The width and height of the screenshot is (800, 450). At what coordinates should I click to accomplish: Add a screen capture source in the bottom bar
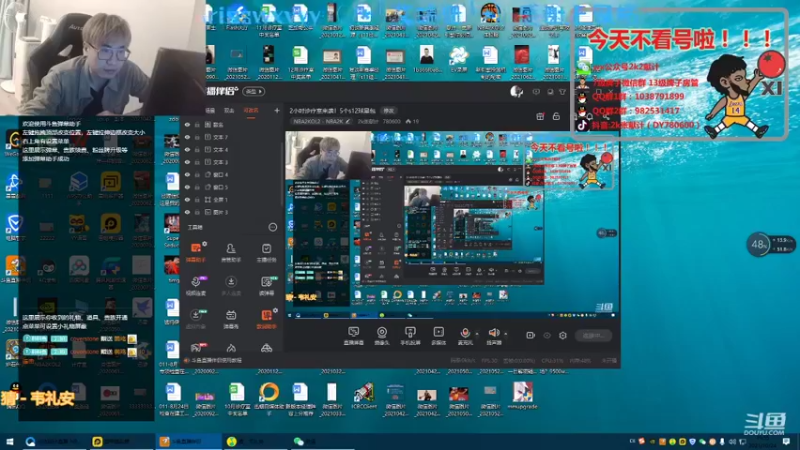point(354,336)
